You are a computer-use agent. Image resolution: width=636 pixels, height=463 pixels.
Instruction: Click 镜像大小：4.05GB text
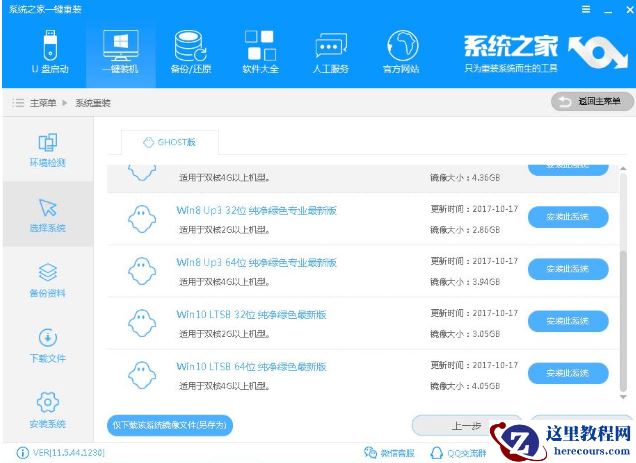click(x=465, y=386)
